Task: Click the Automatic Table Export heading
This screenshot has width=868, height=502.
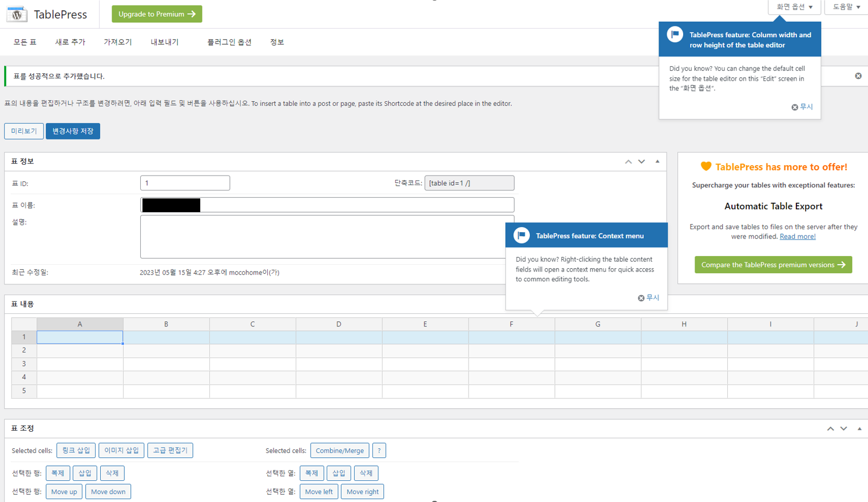Action: coord(774,206)
